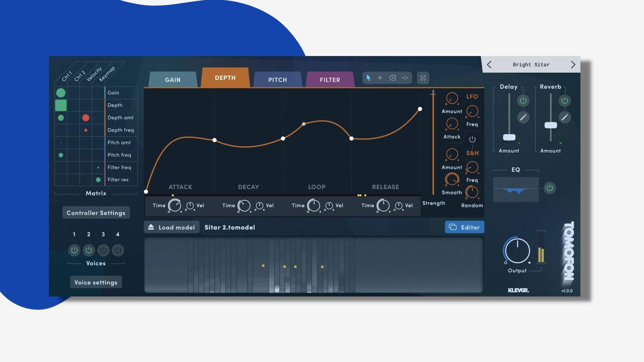The width and height of the screenshot is (644, 362).
Task: Select the delete point tool
Action: point(392,78)
